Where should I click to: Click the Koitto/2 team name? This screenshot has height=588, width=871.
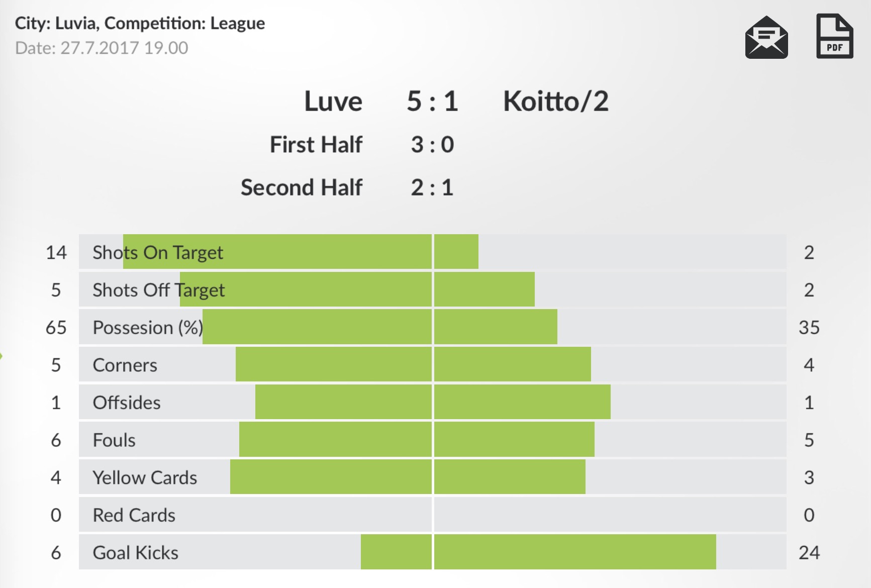555,101
